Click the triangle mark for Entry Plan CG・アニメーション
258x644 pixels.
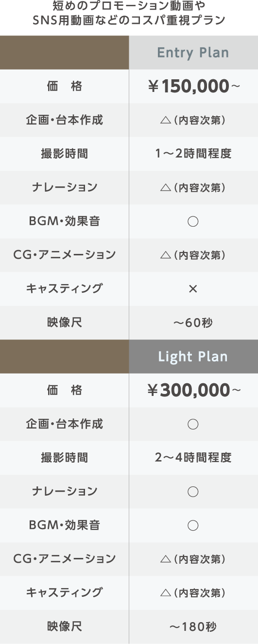(165, 255)
